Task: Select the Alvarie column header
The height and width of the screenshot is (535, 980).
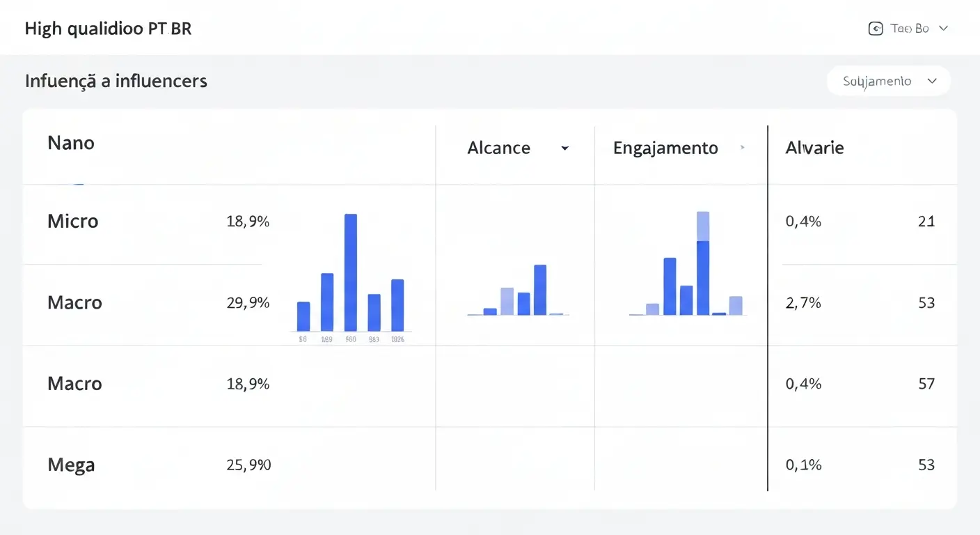Action: pyautogui.click(x=814, y=148)
